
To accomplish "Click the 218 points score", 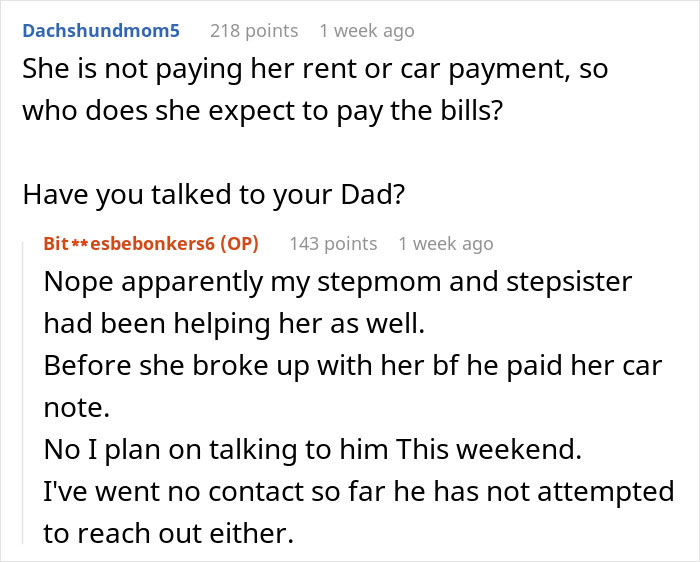I will click(254, 31).
